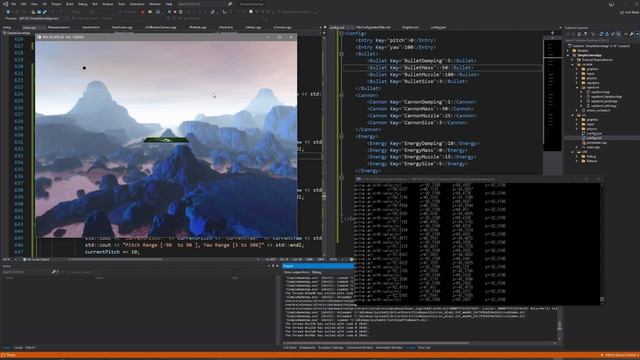The image size is (640, 360).
Task: Collapse the SimpleGameApp project node
Action: 569,55
